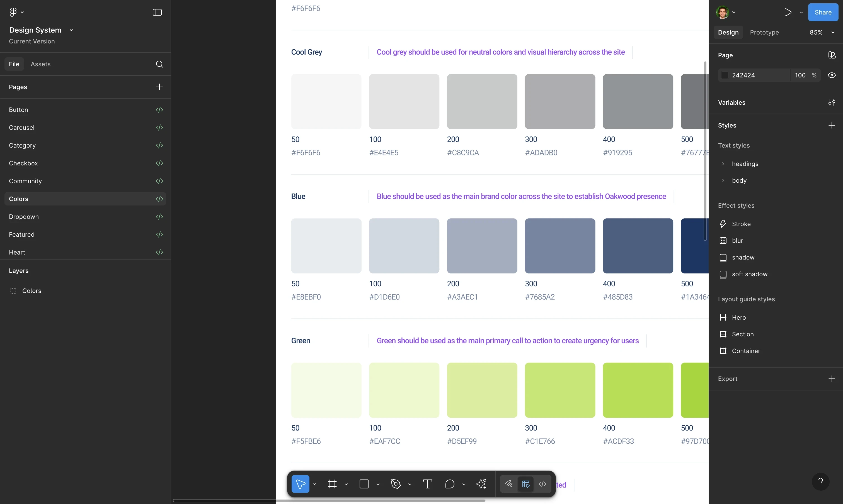Click the search icon in File panel
Screen dimensions: 843x504
[x=159, y=64]
